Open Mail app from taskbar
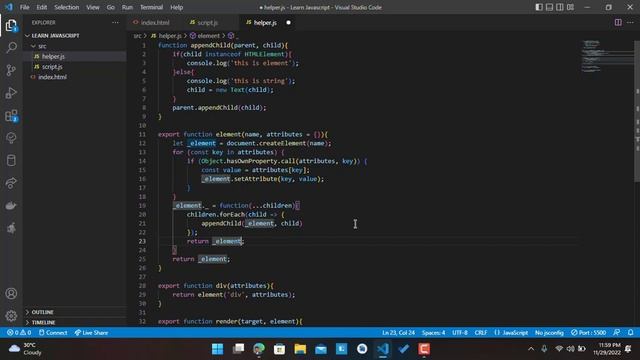The height and width of the screenshot is (360, 640). coord(321,349)
